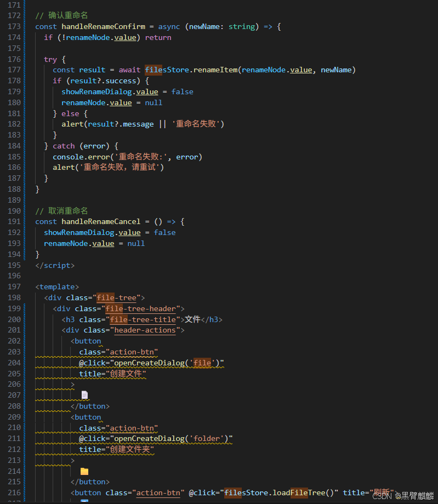Screen dimensions: 438x504
Task: Click the renameItem method call
Action: pos(215,70)
